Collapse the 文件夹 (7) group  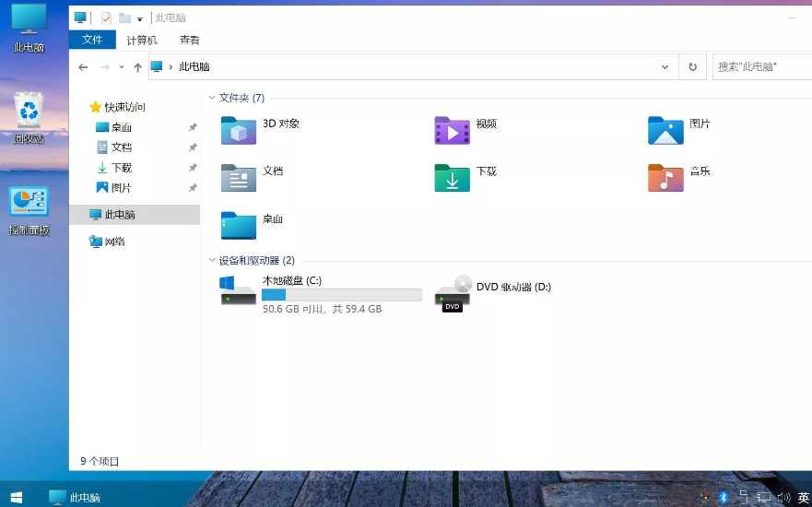(x=212, y=98)
